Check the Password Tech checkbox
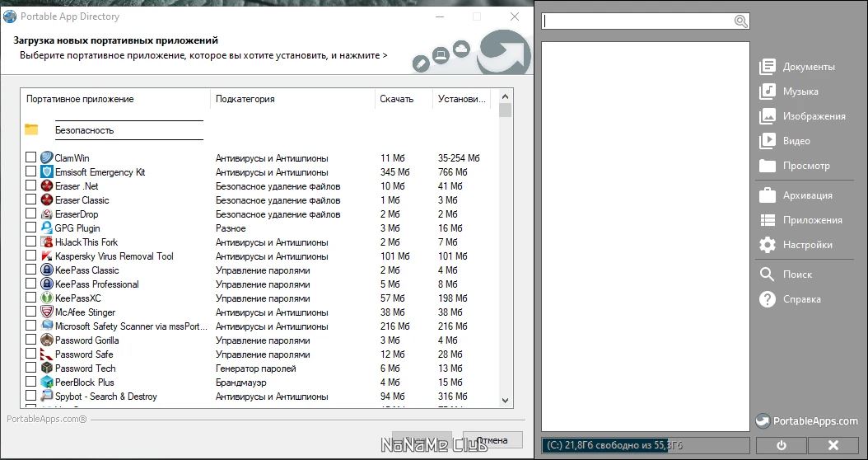Image resolution: width=868 pixels, height=460 pixels. tap(31, 368)
